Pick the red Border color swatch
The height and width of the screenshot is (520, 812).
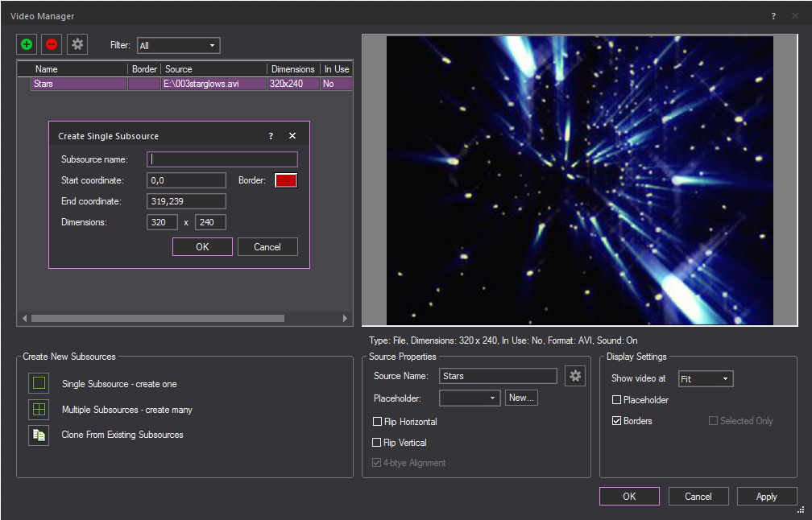tap(286, 180)
